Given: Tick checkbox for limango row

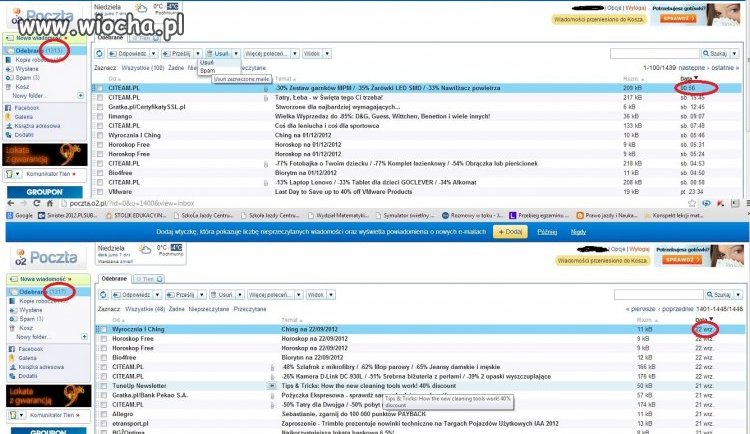Looking at the screenshot, I should click(100, 116).
